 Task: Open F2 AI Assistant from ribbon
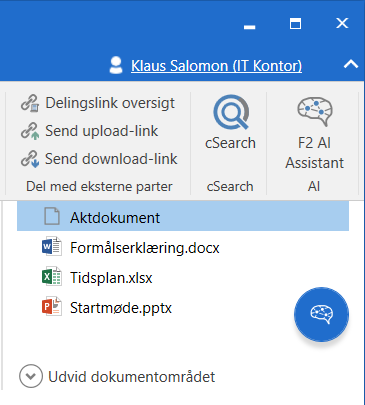point(314,133)
